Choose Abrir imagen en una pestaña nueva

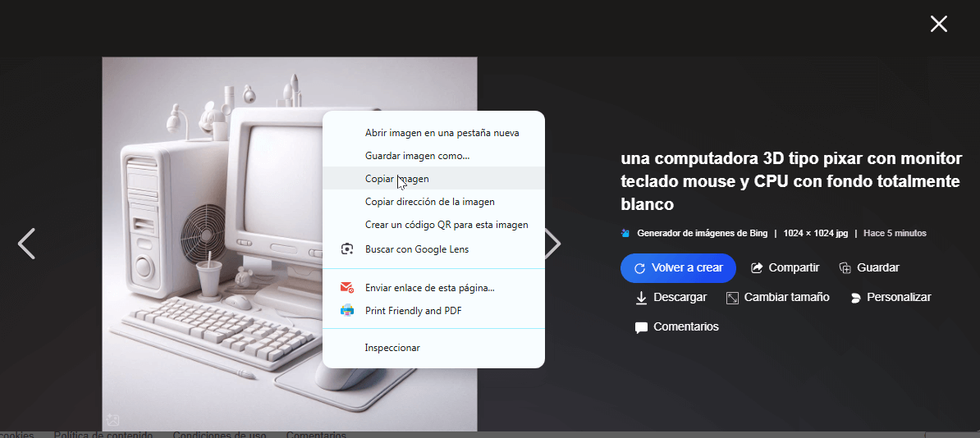[x=442, y=133]
